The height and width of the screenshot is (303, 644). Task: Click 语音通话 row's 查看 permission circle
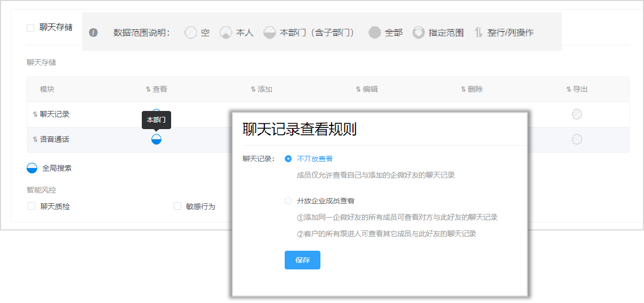[x=156, y=139]
